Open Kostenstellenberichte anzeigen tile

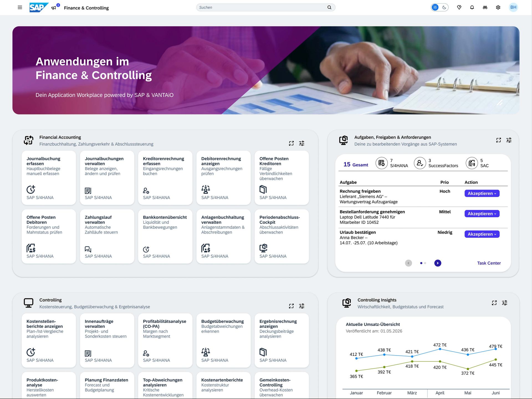(49, 341)
